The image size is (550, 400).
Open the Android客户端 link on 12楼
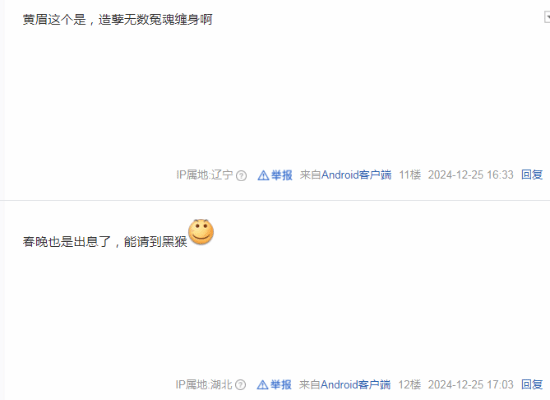[355, 385]
